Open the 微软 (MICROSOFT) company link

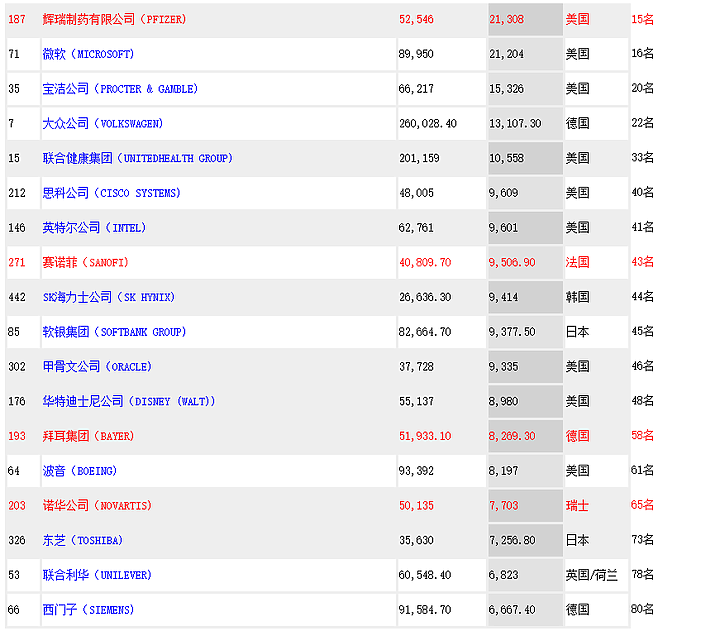click(88, 54)
